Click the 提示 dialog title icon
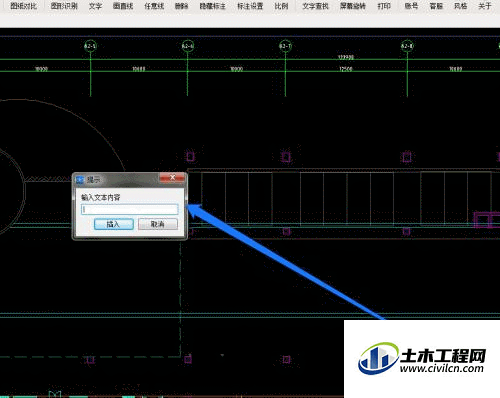 80,180
